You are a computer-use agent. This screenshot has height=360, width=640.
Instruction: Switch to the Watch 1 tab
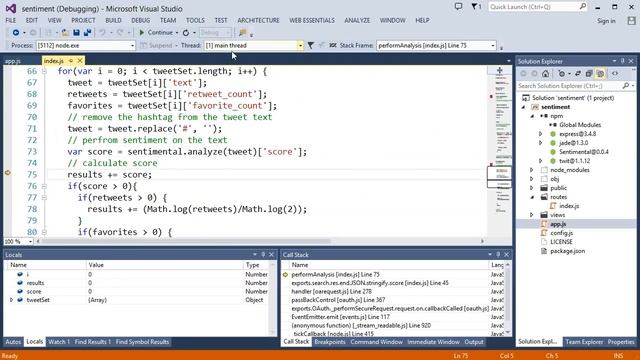click(x=59, y=342)
